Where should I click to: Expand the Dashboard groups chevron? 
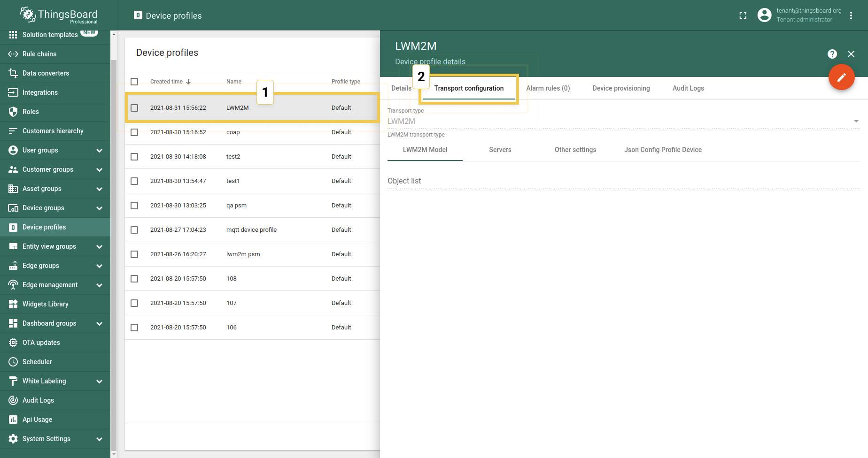[99, 324]
